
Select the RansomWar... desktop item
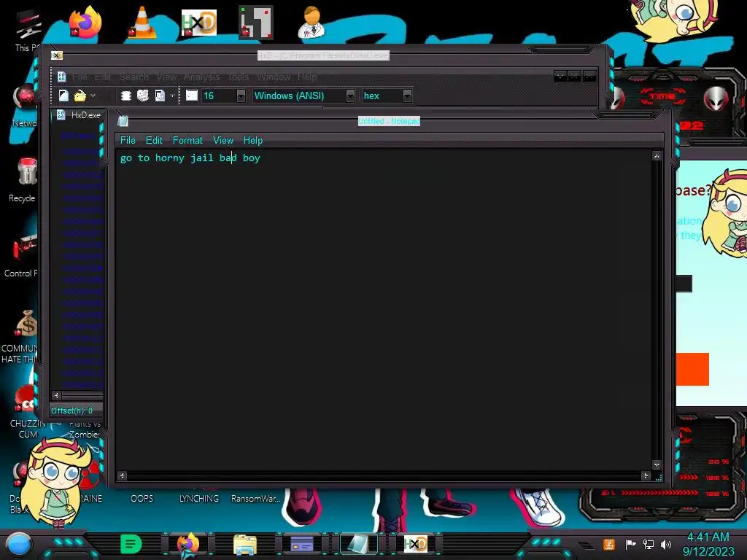point(256,499)
